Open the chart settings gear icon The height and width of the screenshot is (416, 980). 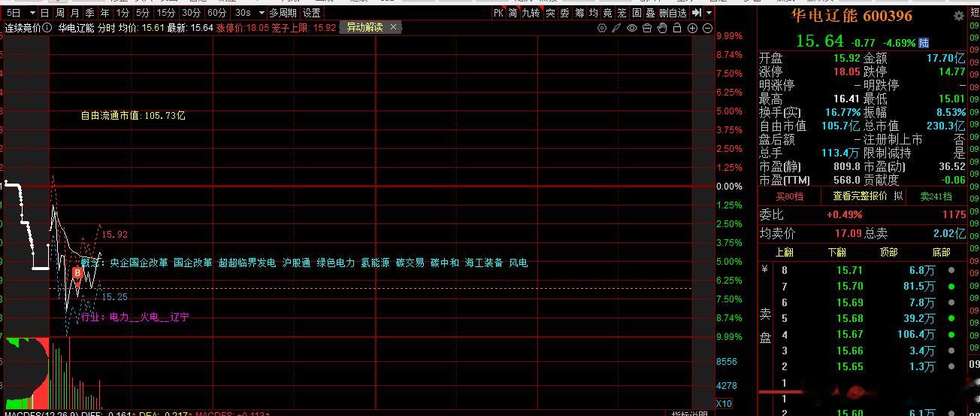[602, 28]
